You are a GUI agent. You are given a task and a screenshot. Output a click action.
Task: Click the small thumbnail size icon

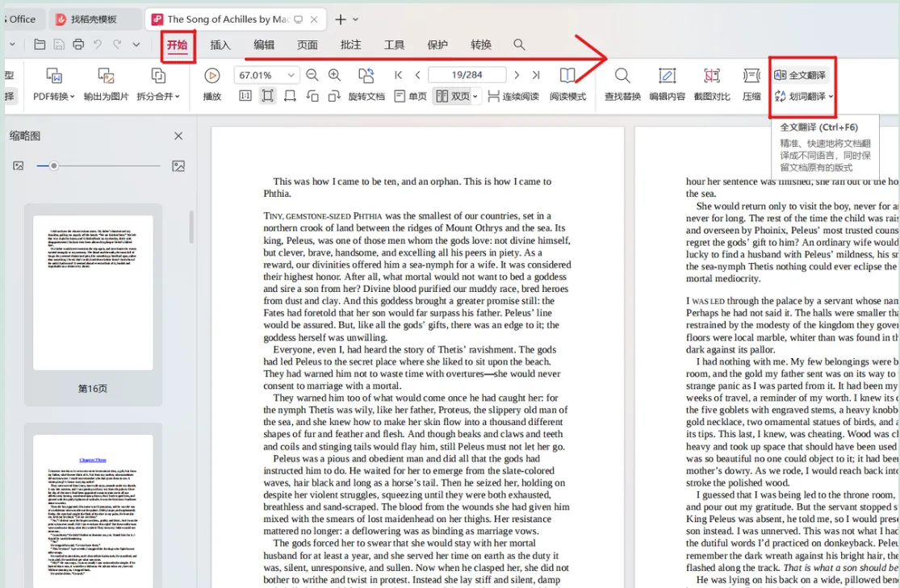[19, 166]
